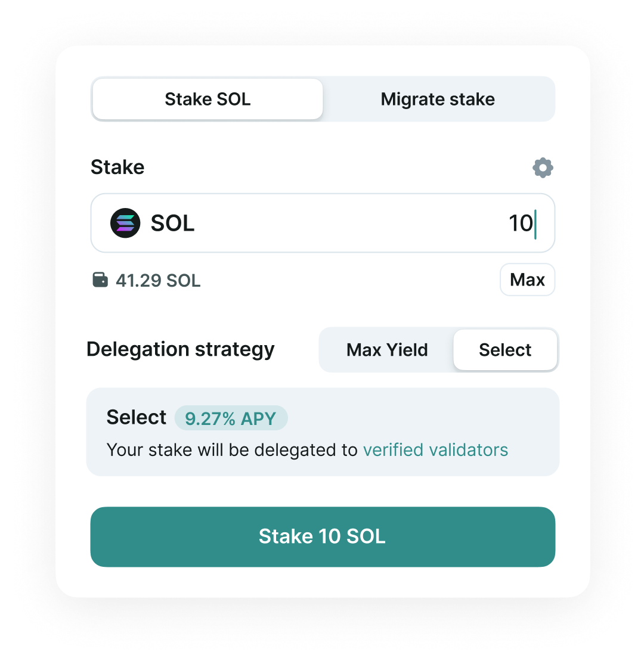Click the "Your stake will be delegated" text
The image size is (644, 661).
point(233,449)
